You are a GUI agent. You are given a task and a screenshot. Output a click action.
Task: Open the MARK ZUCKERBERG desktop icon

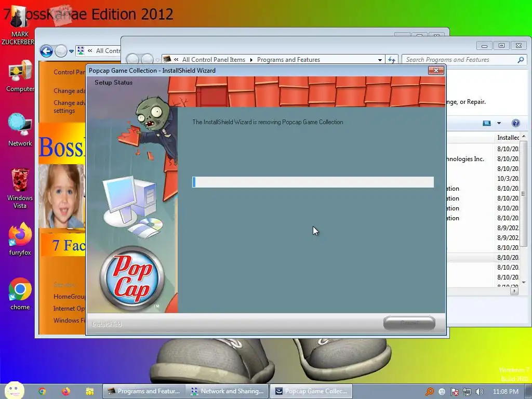click(x=19, y=25)
